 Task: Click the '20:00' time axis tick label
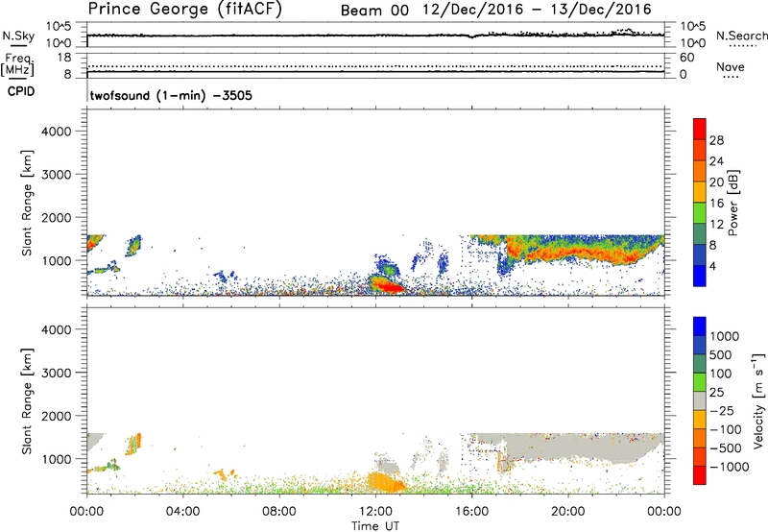(x=567, y=512)
